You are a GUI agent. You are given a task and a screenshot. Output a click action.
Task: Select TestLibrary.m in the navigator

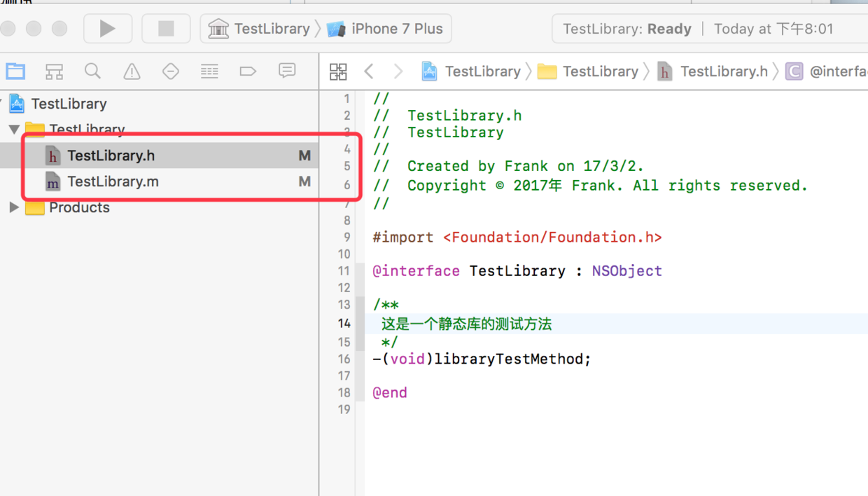[x=159, y=181]
